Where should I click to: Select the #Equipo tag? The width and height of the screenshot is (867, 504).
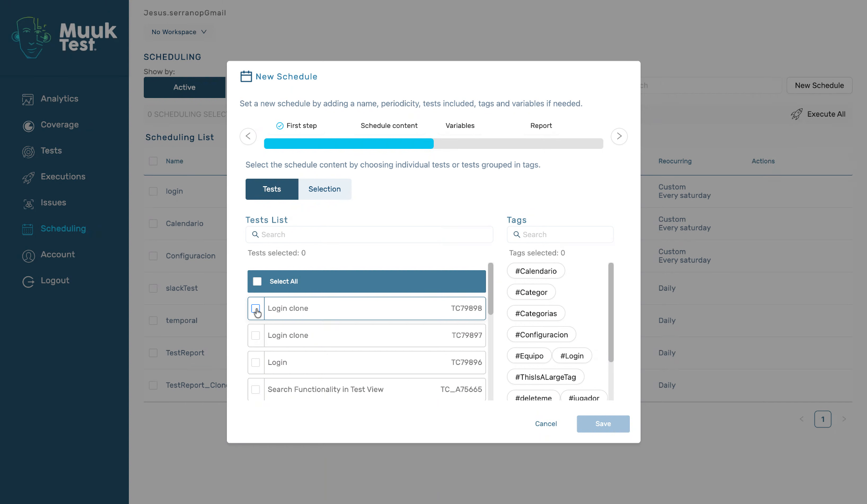[x=529, y=356]
